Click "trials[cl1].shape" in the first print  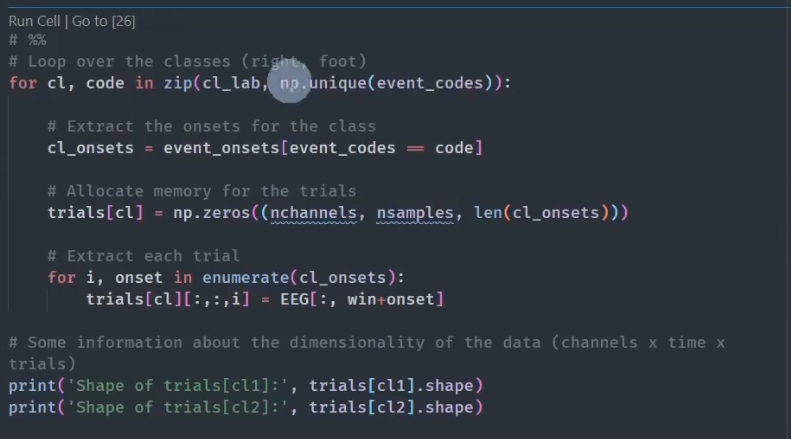point(396,385)
